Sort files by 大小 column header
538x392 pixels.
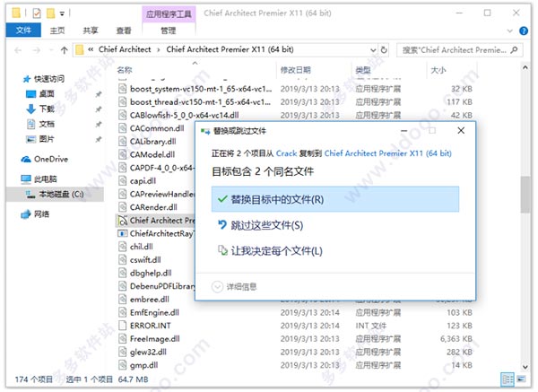pyautogui.click(x=438, y=70)
